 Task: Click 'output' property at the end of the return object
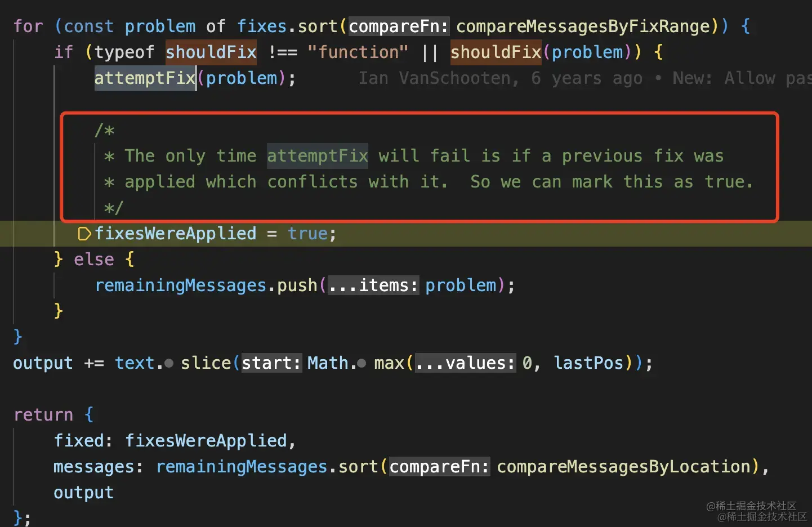[83, 493]
